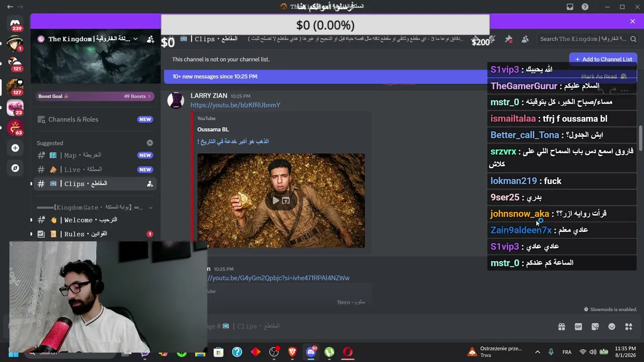The width and height of the screenshot is (644, 362).
Task: Open the server icon with 121 badge
Action: (x=15, y=64)
